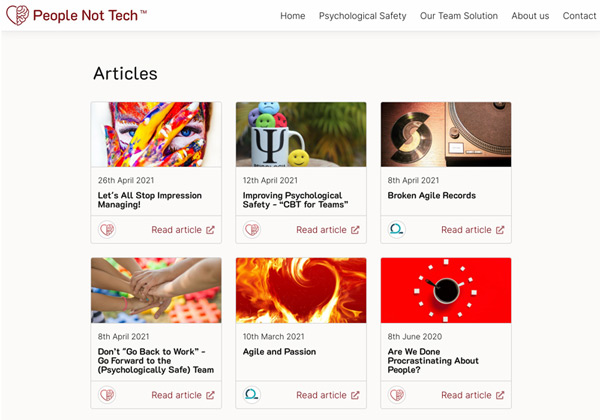Click external link icon on Broken Agile Records
The height and width of the screenshot is (420, 600).
click(x=500, y=230)
